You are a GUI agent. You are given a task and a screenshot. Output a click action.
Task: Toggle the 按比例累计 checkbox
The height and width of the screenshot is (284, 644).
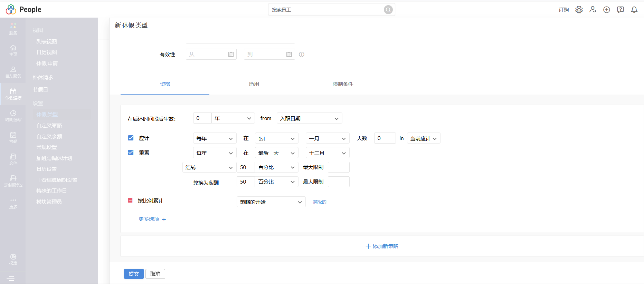[130, 200]
